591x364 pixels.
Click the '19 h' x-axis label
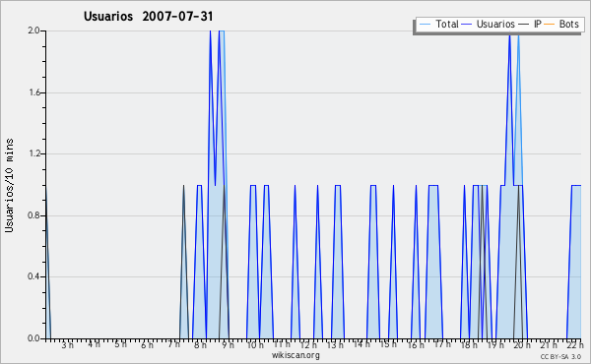(495, 345)
